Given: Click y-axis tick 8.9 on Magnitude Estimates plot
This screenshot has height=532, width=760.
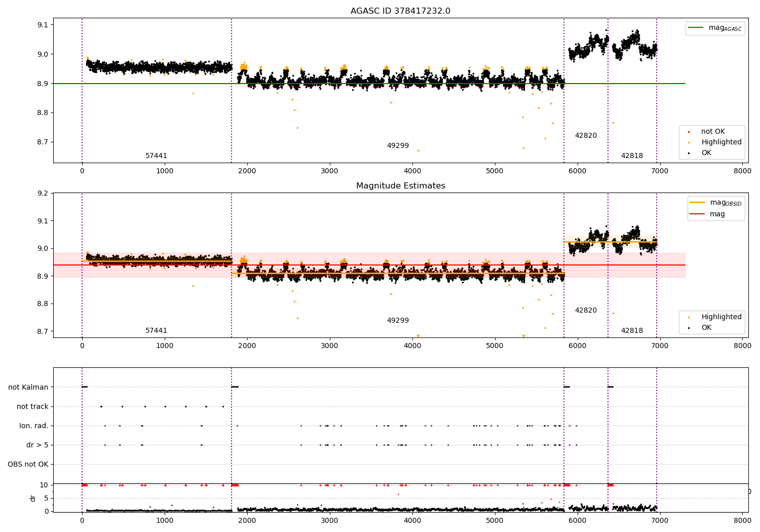Looking at the screenshot, I should 43,276.
